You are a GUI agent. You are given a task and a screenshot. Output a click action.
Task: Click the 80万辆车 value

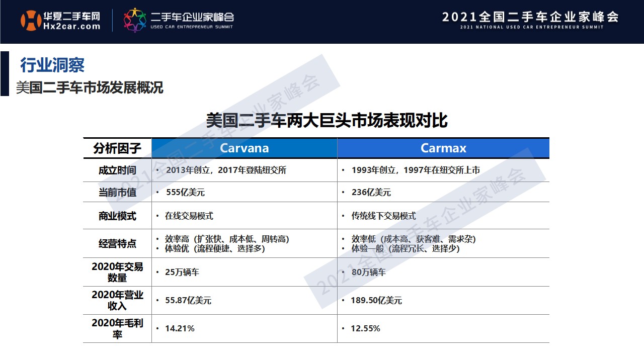pos(368,272)
